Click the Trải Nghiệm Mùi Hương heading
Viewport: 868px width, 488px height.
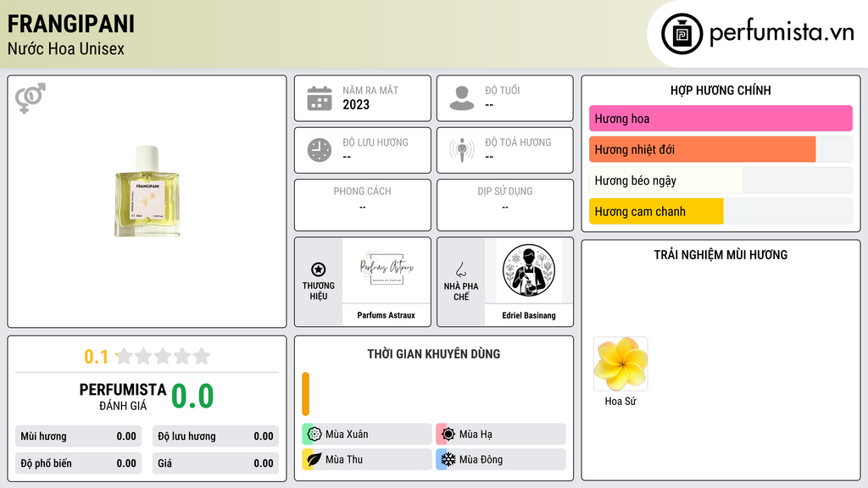721,254
